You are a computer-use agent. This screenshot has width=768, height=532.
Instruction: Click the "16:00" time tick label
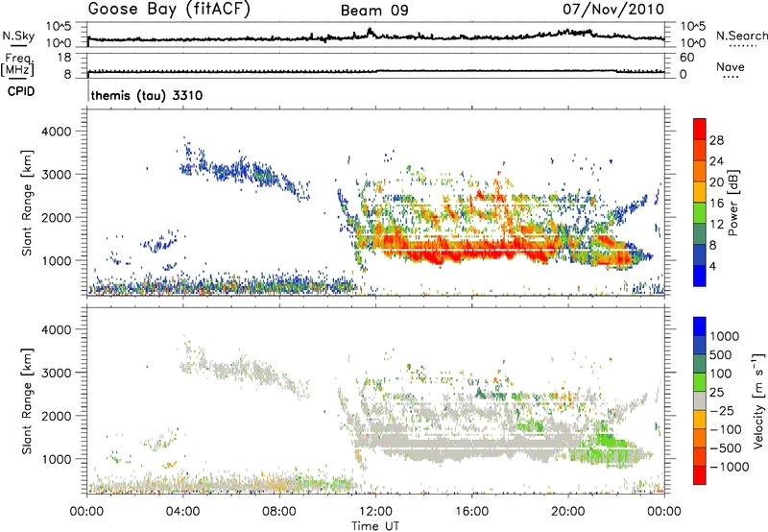click(x=471, y=512)
